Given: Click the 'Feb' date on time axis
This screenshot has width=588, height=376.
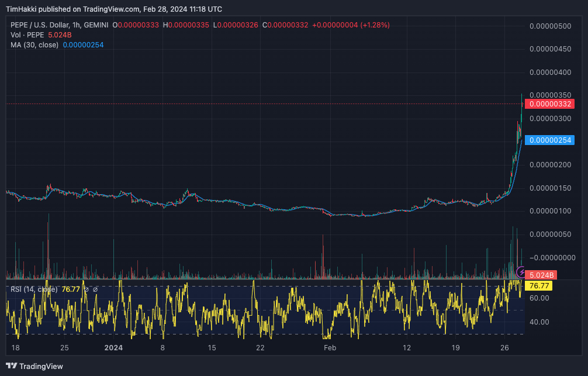Looking at the screenshot, I should (330, 348).
